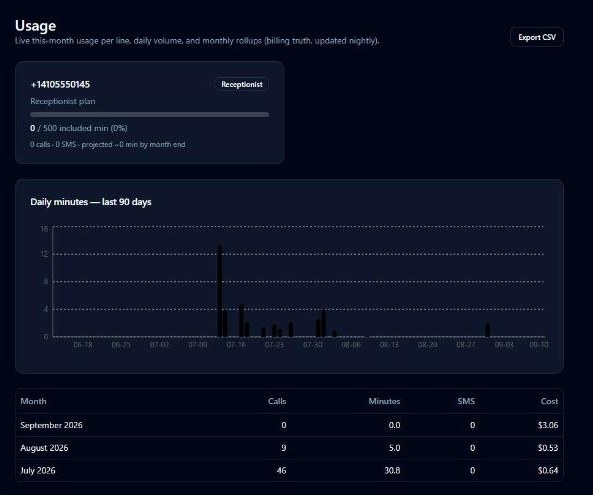Click the $0.64 cost for July
The width and height of the screenshot is (593, 495).
(x=548, y=470)
